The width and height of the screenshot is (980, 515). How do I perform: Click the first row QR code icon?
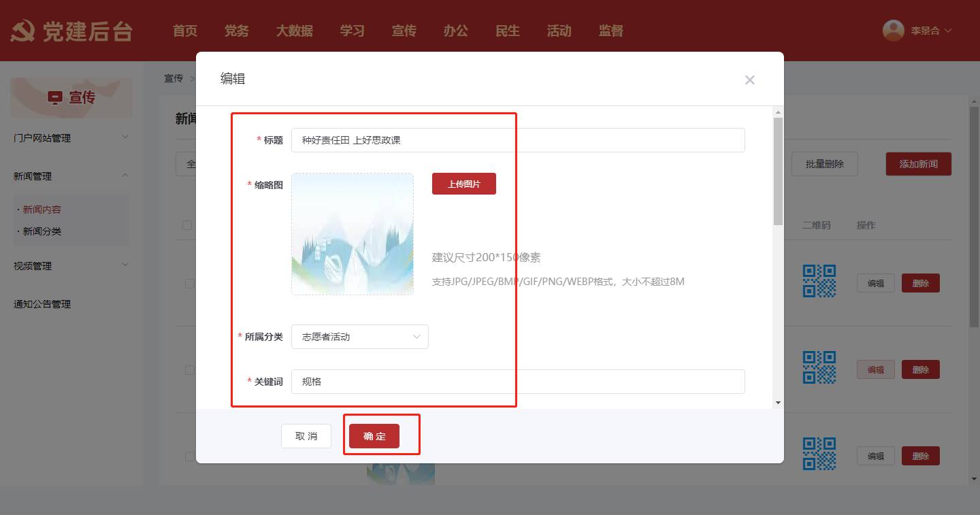pos(819,281)
